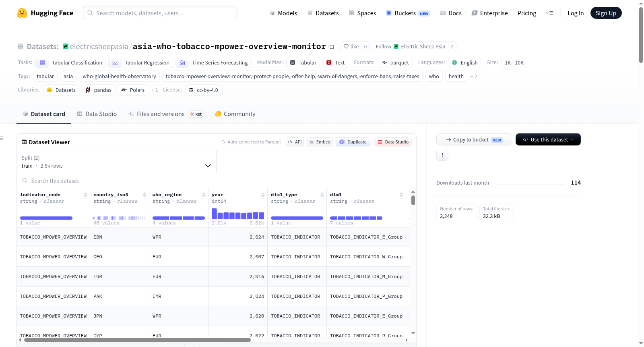This screenshot has height=347, width=644.
Task: Open Buckets in the top navigation
Action: (x=408, y=13)
